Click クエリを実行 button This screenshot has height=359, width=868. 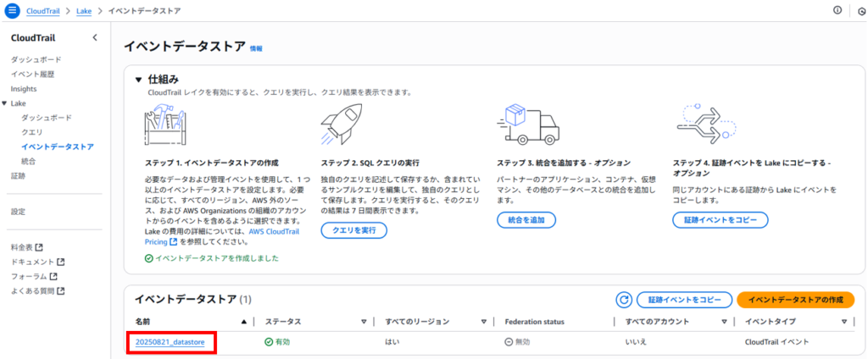pyautogui.click(x=353, y=230)
